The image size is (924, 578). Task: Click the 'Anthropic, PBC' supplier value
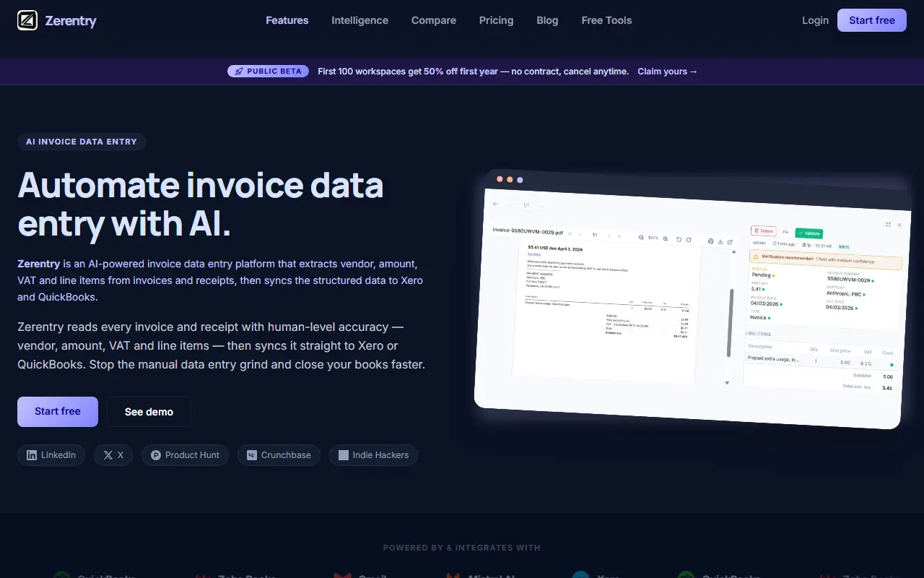pyautogui.click(x=844, y=293)
